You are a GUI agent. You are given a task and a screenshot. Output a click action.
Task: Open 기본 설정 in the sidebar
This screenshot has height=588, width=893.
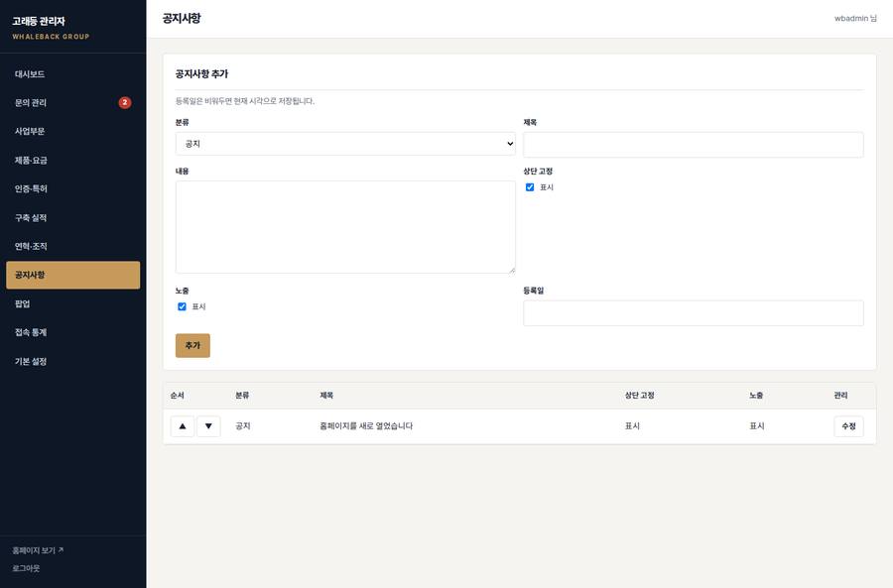coord(72,362)
